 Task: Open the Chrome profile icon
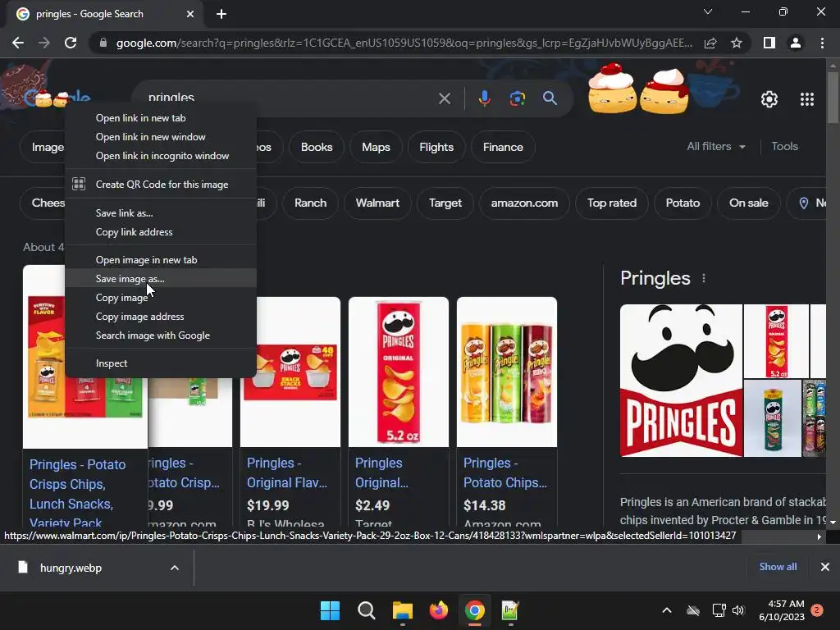(x=796, y=43)
